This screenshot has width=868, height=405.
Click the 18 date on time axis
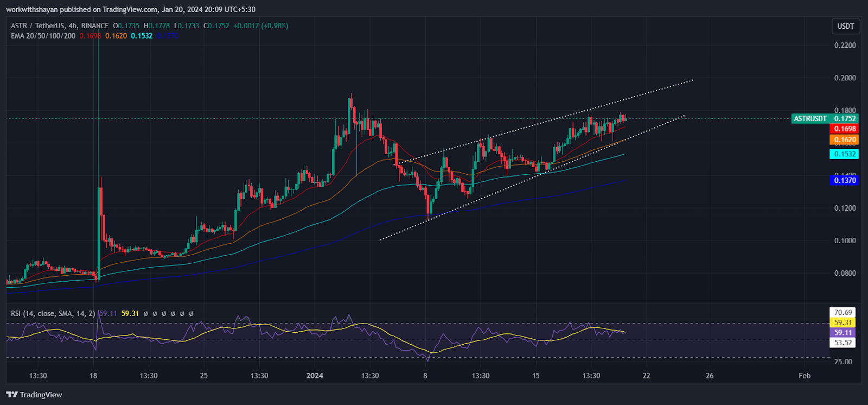coord(93,376)
